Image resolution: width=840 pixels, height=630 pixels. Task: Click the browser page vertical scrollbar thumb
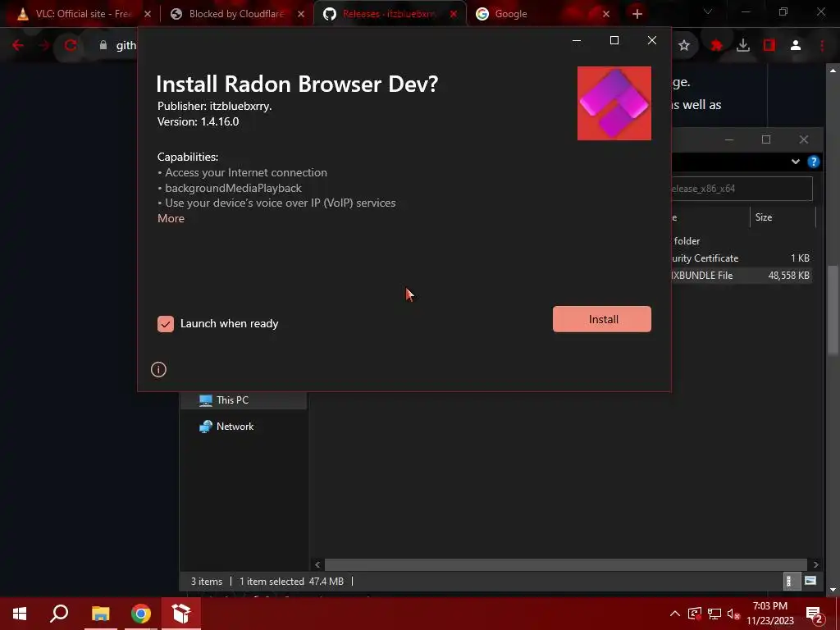click(833, 309)
